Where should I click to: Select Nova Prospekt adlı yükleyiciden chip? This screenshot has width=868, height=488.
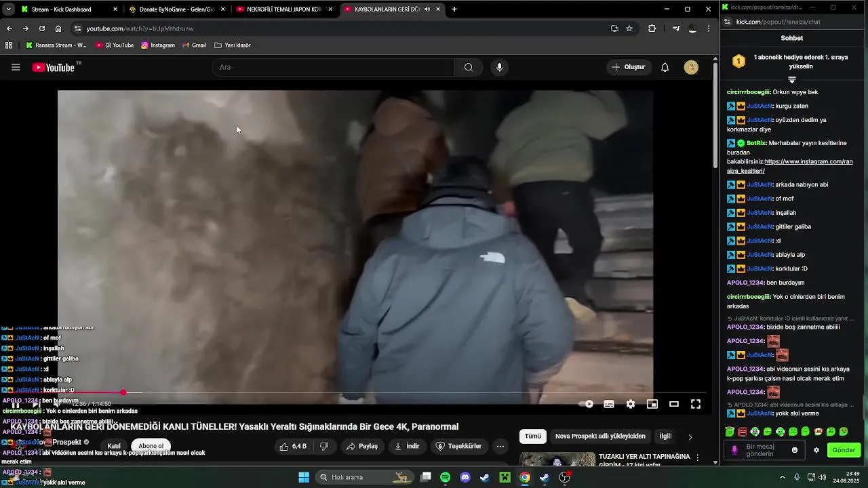click(600, 436)
